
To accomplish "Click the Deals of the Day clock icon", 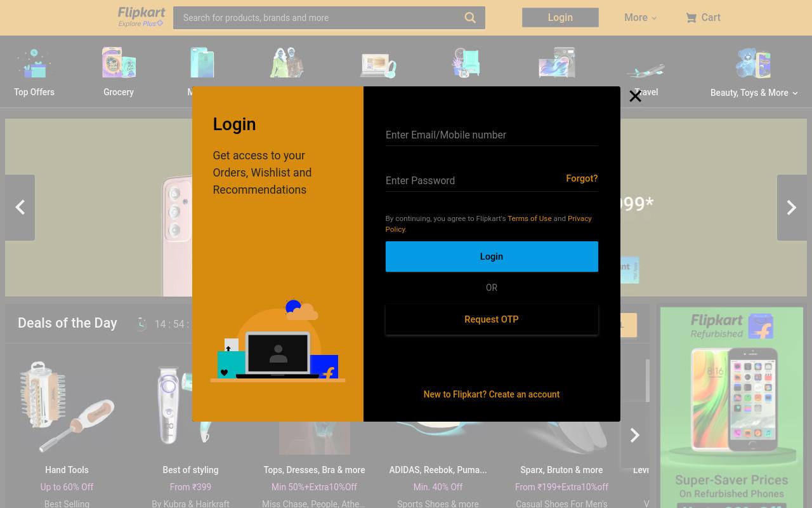I will pyautogui.click(x=141, y=324).
